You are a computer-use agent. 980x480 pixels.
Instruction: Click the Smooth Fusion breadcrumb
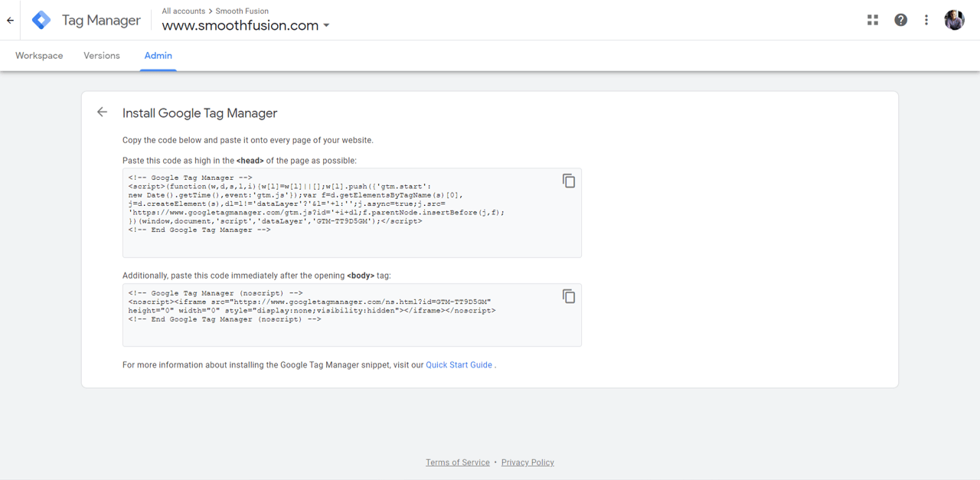pos(242,11)
